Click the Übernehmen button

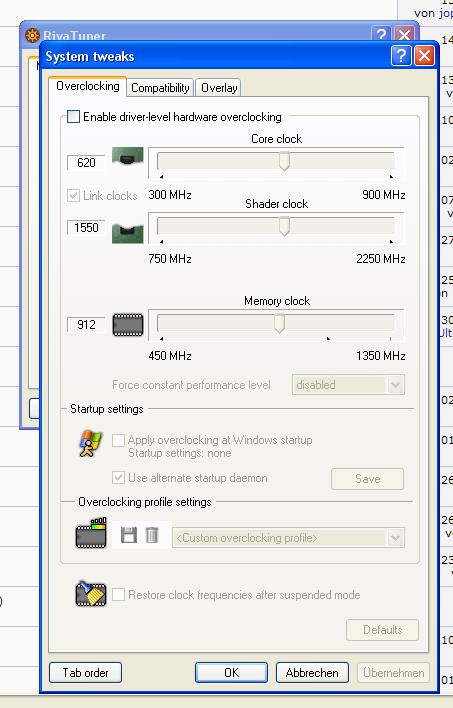pyautogui.click(x=393, y=673)
